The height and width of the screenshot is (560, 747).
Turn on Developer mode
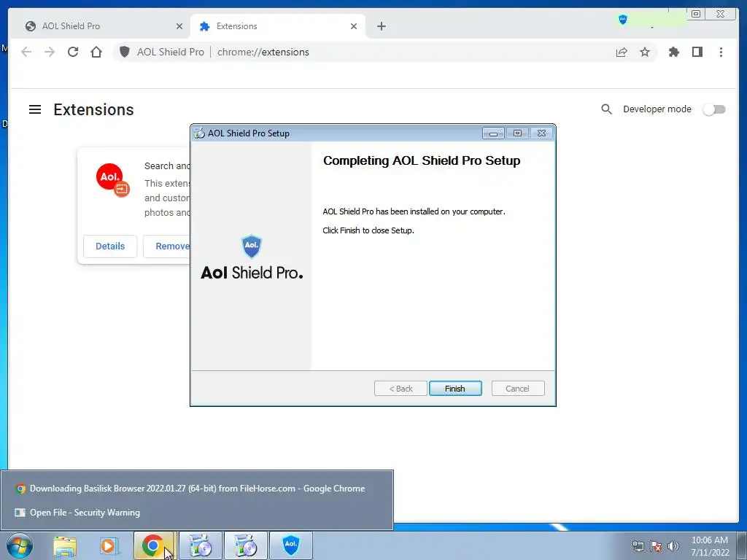click(714, 109)
